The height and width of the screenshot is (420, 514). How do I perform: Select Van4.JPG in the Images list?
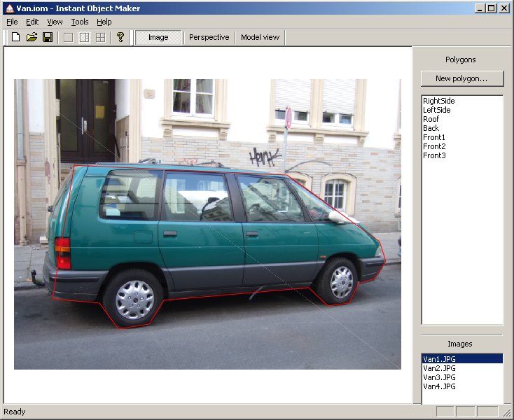(462, 386)
